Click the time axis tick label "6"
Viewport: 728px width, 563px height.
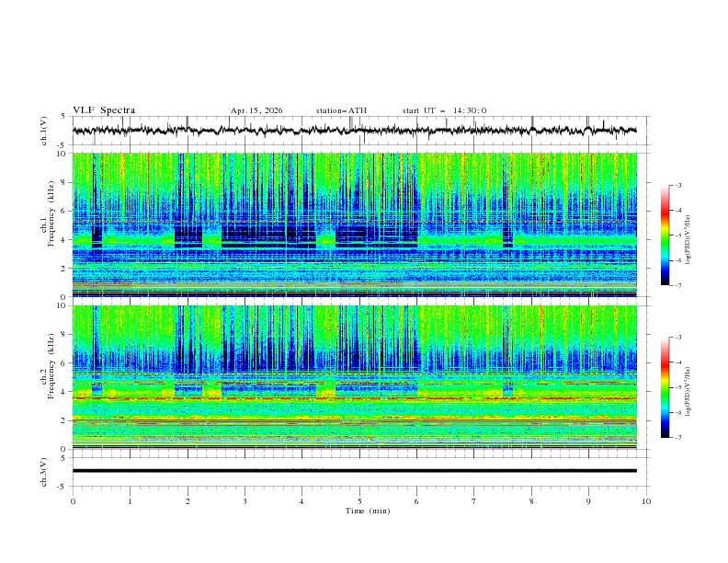416,501
